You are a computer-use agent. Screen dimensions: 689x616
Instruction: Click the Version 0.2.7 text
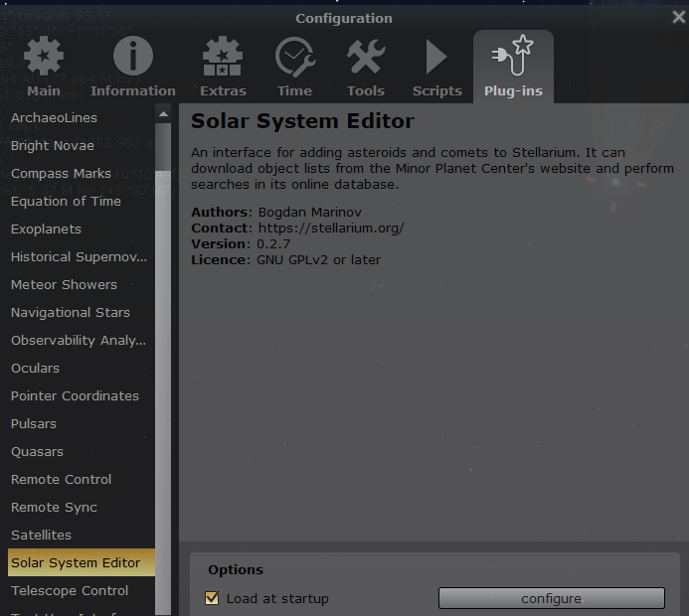click(x=241, y=244)
